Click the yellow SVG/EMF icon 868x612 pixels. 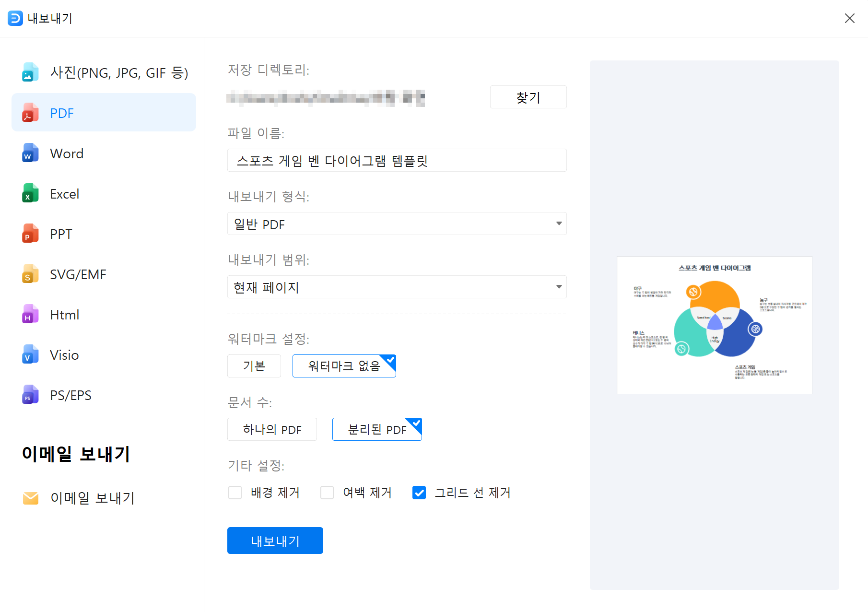click(30, 274)
